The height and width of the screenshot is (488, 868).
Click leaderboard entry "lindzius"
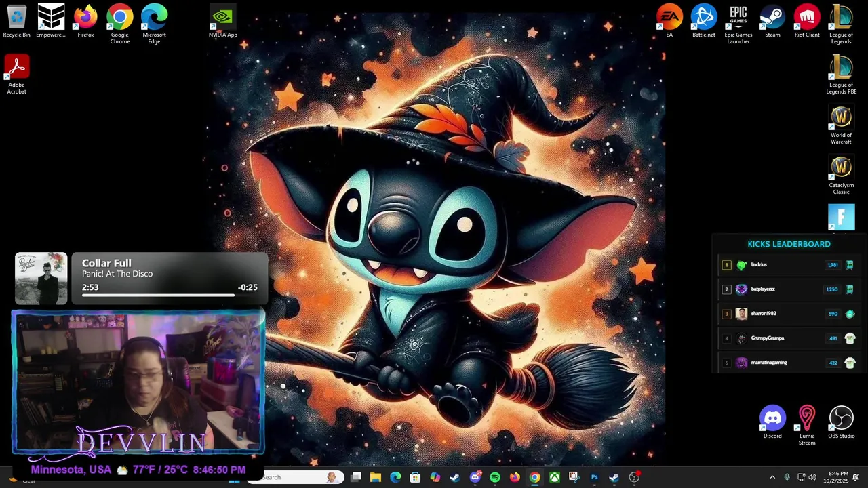tap(789, 265)
